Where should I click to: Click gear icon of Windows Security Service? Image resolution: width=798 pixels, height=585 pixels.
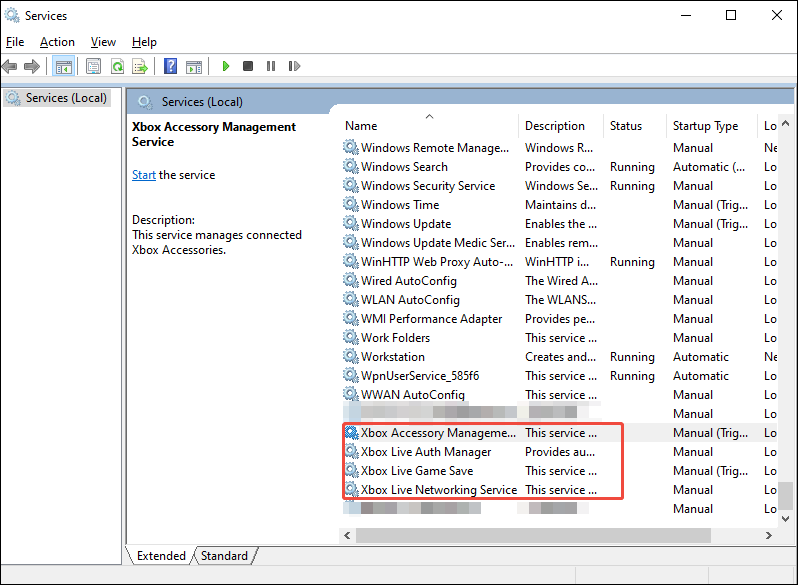point(351,185)
